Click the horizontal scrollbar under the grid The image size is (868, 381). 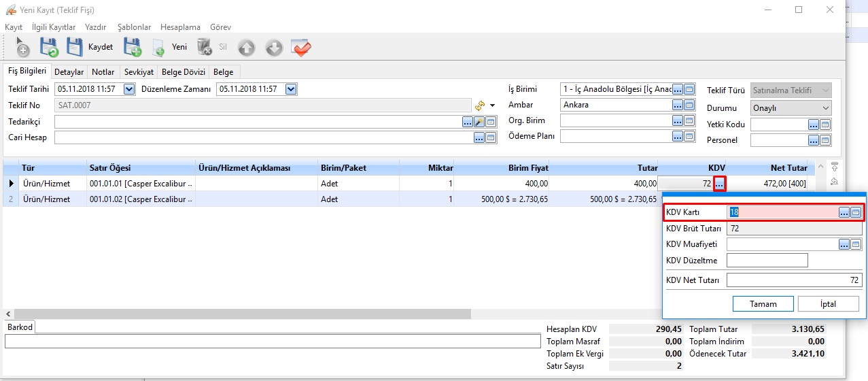click(238, 314)
